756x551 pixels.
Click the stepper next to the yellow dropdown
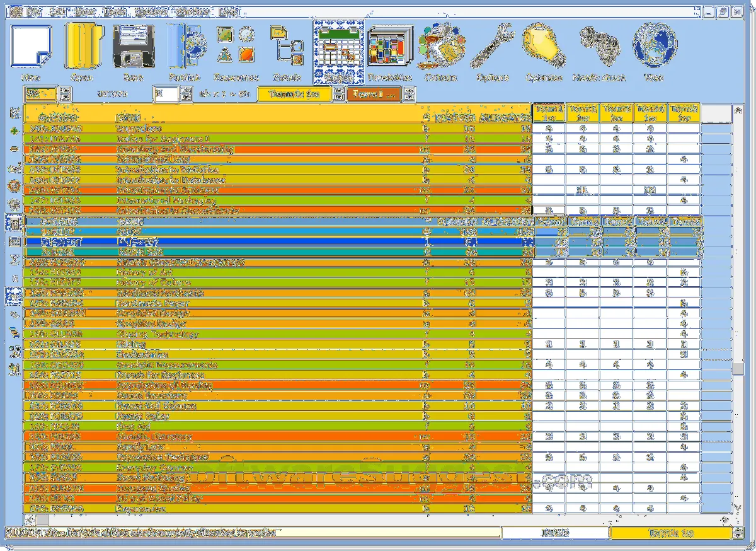66,94
